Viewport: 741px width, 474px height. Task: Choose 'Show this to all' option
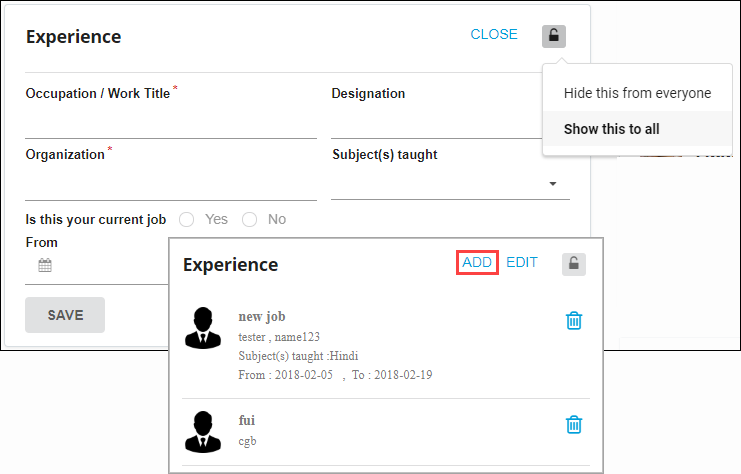tap(611, 129)
